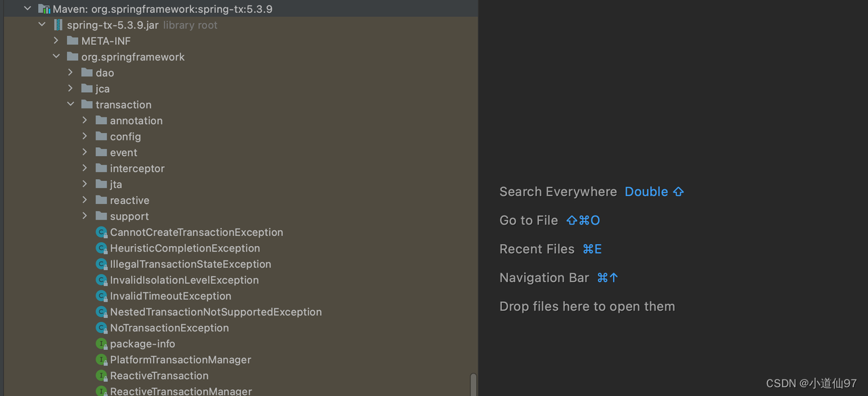The image size is (868, 396).
Task: Click the annotation folder icon
Action: [x=101, y=121]
